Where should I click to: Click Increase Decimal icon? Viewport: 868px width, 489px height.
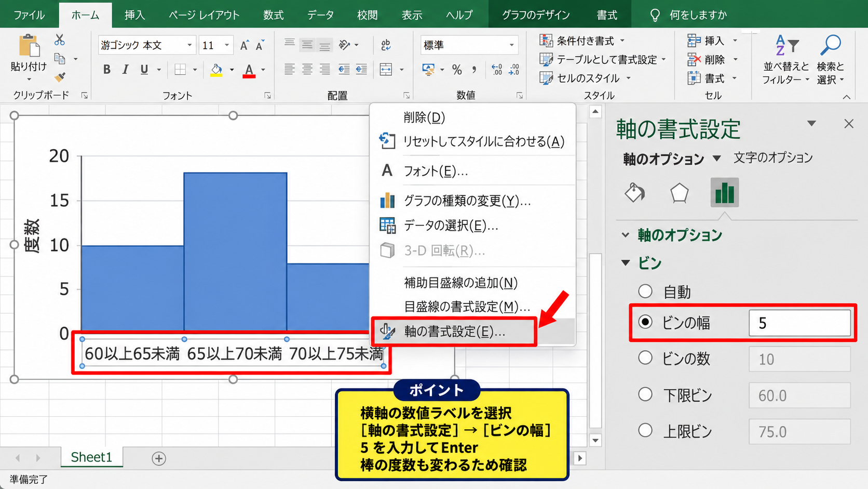pos(497,70)
